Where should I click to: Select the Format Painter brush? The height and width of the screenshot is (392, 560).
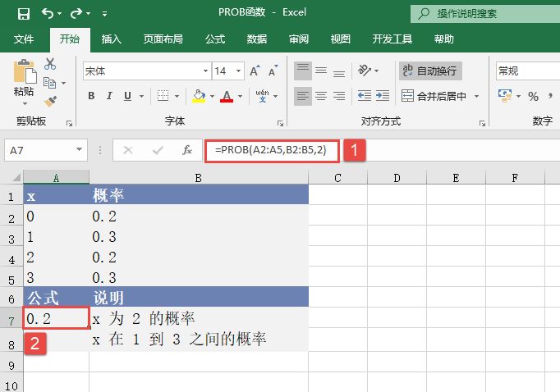(50, 101)
